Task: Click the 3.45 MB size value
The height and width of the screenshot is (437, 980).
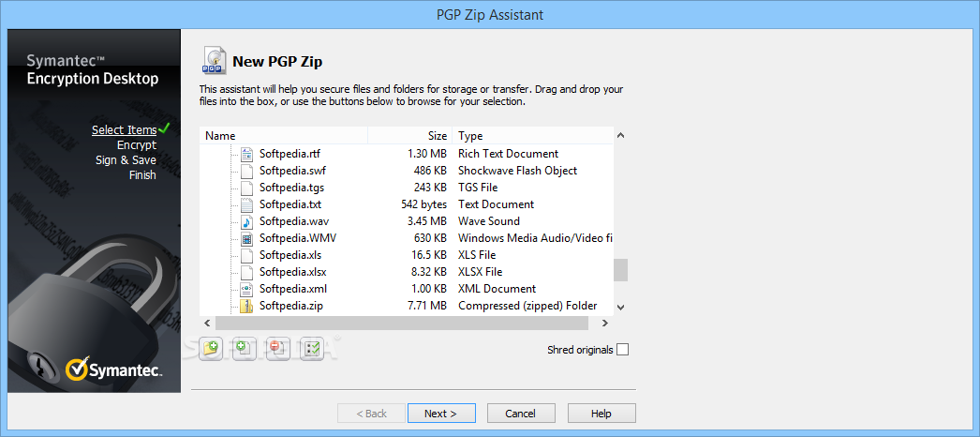Action: coord(427,221)
